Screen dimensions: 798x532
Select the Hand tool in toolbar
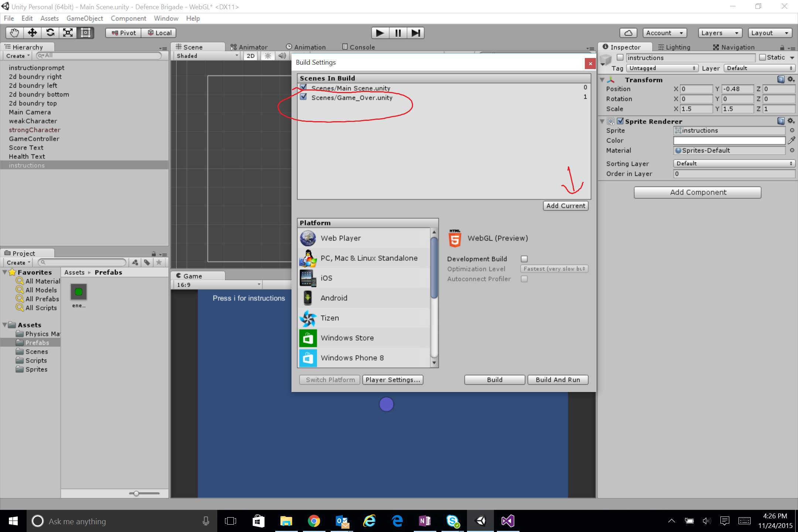[x=14, y=33]
